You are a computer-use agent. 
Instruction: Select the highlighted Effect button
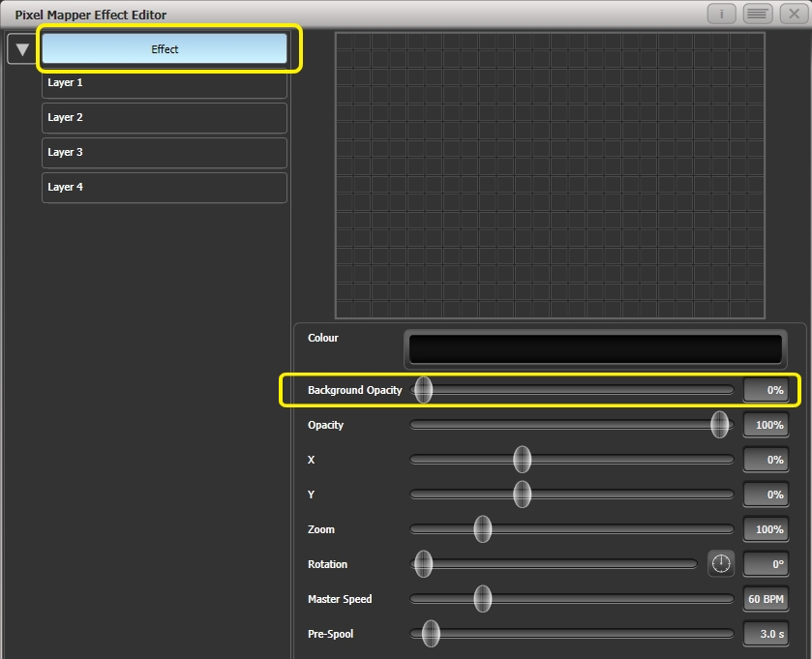(x=165, y=48)
